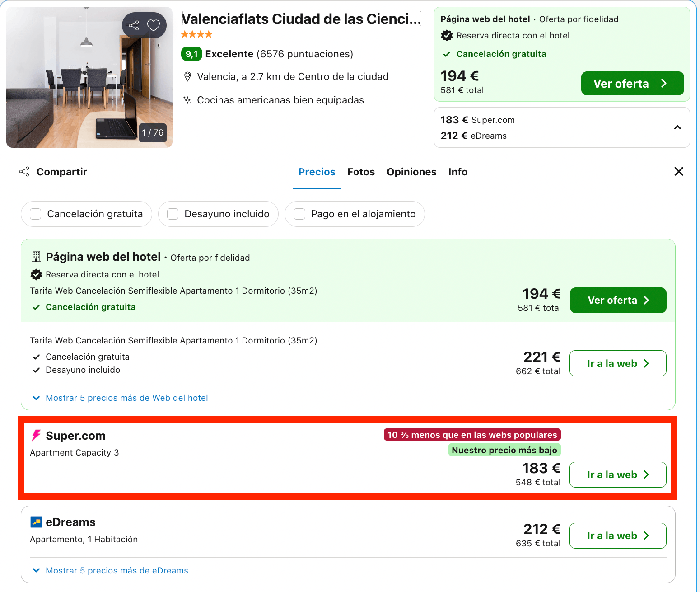Click the 548 € total text
700x592 pixels.
click(x=538, y=483)
